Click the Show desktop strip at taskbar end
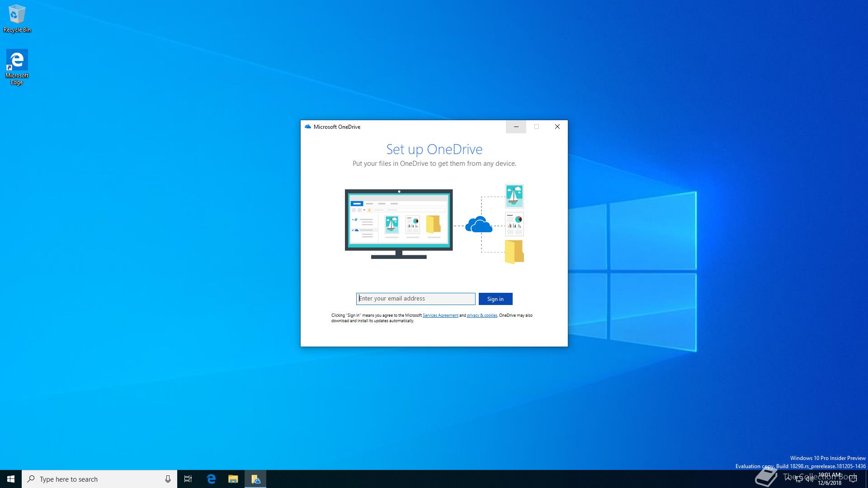The image size is (868, 488). click(866, 479)
